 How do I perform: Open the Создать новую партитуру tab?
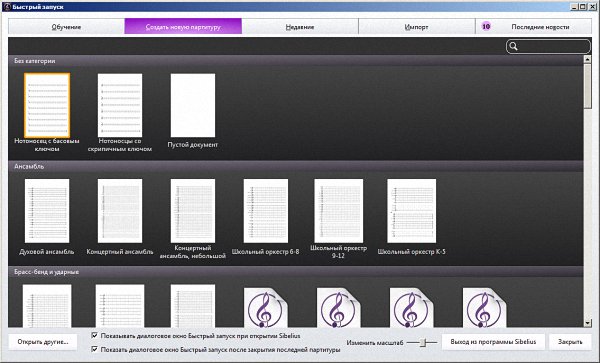(x=183, y=27)
